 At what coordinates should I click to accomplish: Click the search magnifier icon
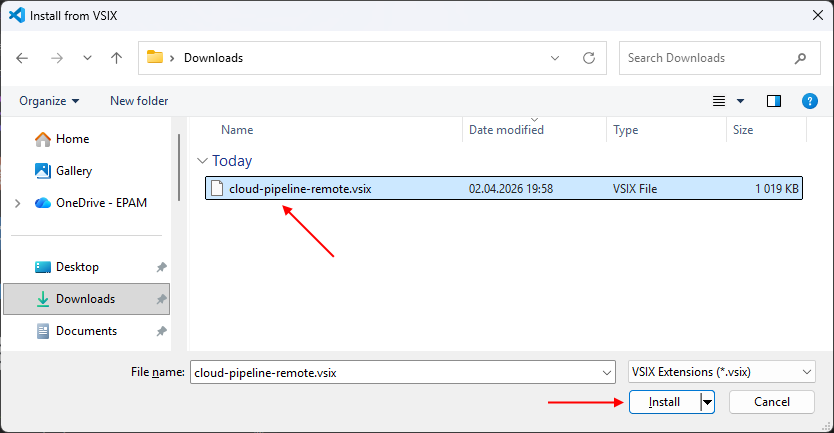[x=800, y=58]
